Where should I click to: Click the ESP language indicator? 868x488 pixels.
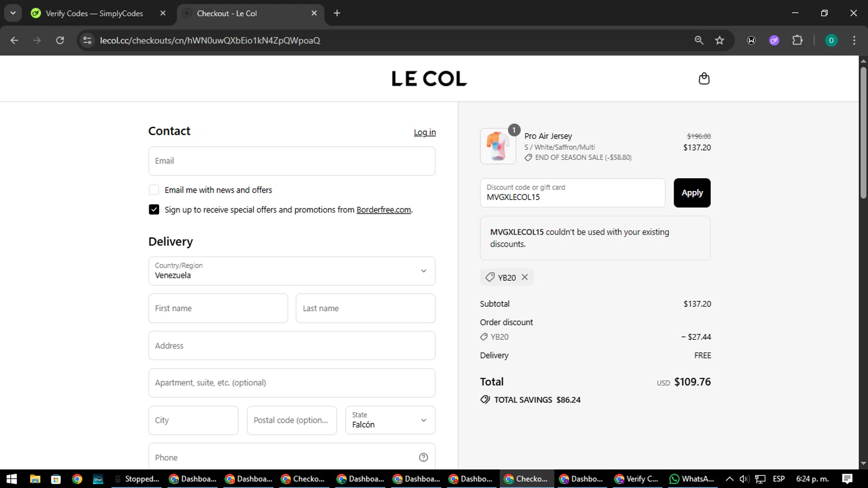779,479
